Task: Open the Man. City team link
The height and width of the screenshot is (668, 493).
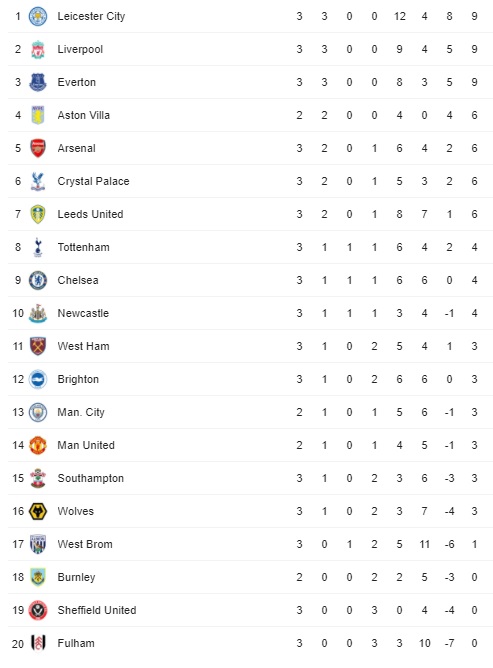Action: (x=81, y=412)
